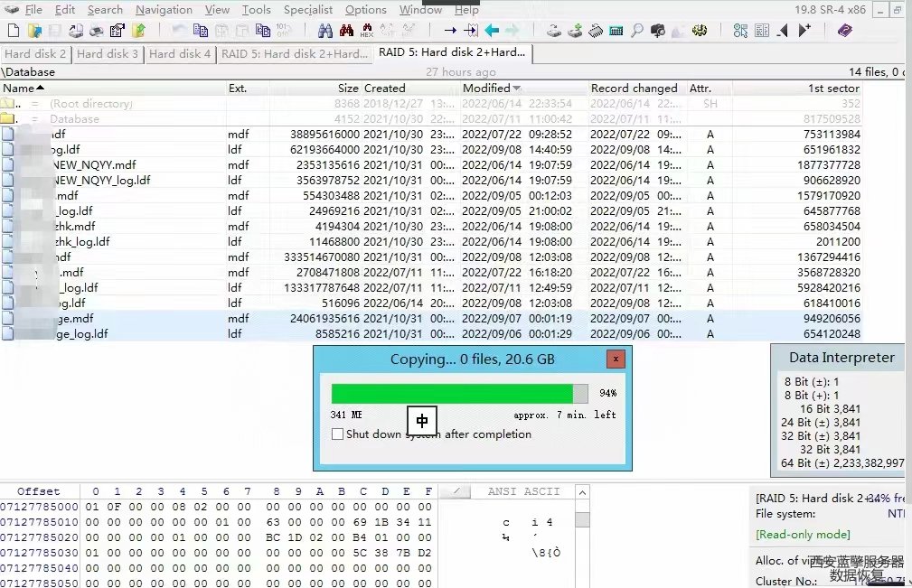
Task: Click the New file toolbar icon
Action: pyautogui.click(x=13, y=31)
